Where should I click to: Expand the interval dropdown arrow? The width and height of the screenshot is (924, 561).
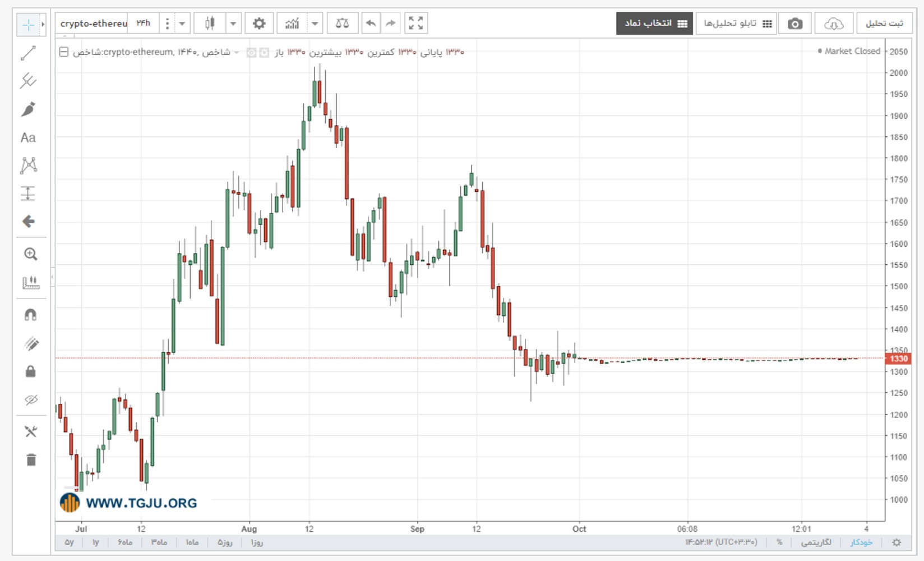(x=182, y=24)
